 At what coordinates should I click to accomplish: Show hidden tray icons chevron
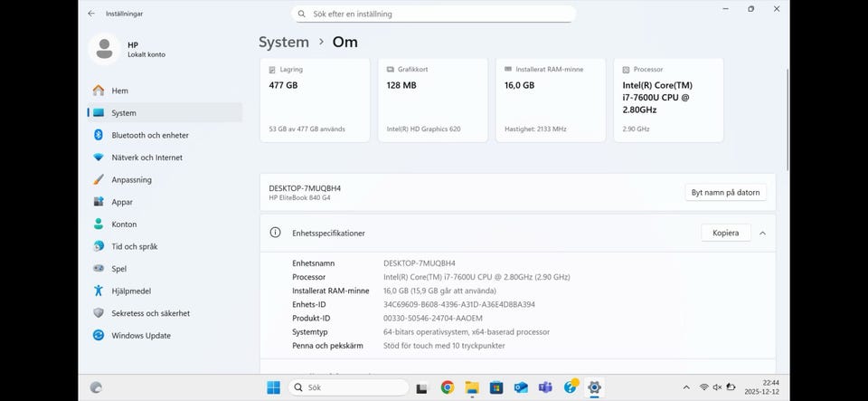(686, 387)
